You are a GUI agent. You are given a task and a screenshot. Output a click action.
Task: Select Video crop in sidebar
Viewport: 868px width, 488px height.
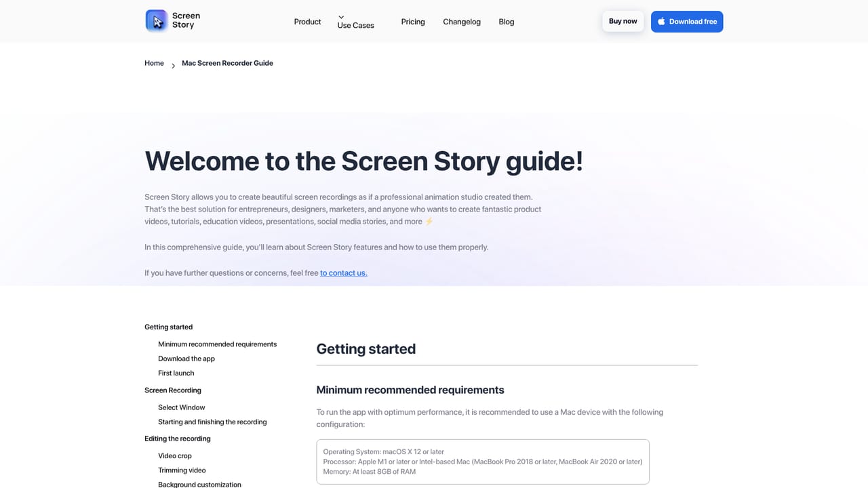tap(175, 456)
